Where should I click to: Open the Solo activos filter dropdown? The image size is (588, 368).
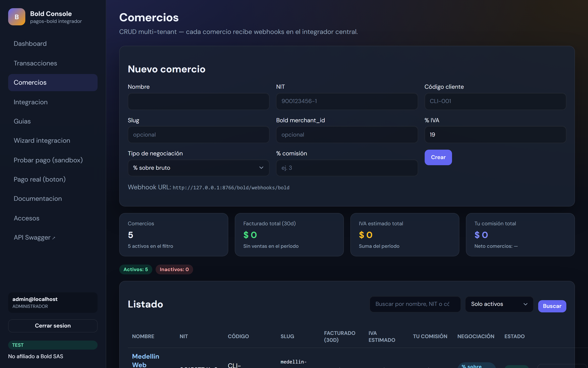pyautogui.click(x=499, y=304)
